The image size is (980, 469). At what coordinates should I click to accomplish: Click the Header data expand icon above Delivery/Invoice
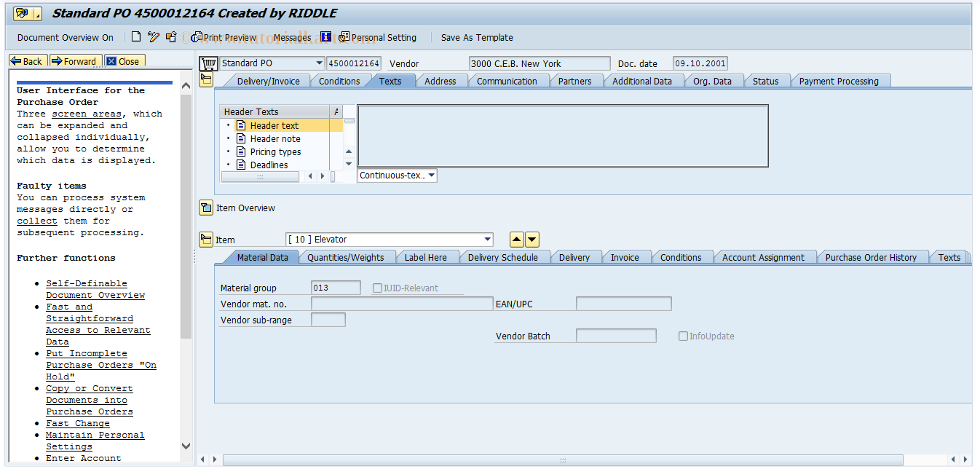(x=206, y=79)
